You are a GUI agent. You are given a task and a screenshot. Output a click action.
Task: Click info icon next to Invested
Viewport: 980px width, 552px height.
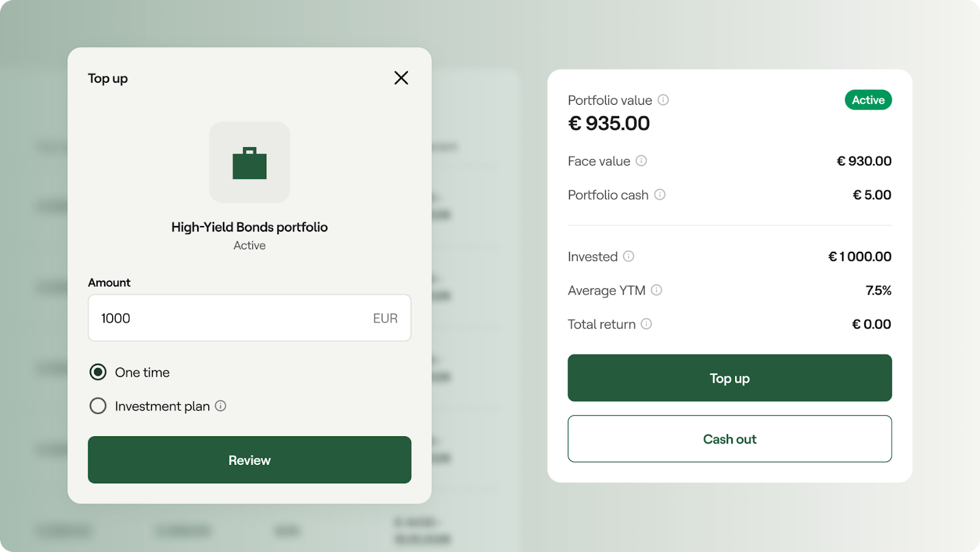pyautogui.click(x=628, y=256)
